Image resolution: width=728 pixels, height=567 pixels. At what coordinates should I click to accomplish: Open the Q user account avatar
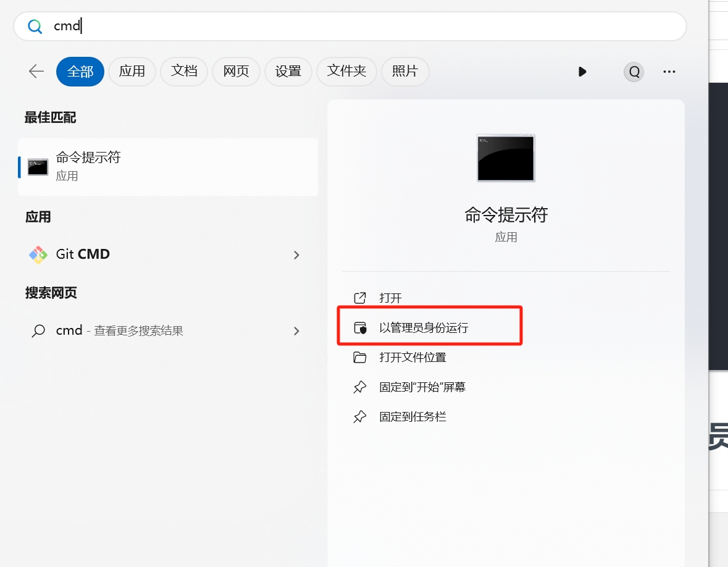click(634, 72)
